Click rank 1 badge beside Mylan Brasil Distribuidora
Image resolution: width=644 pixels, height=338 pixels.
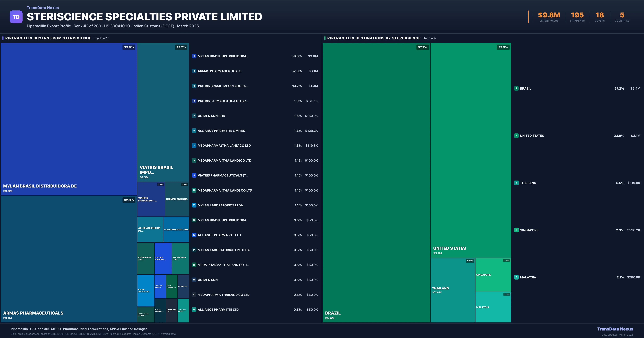pos(194,56)
